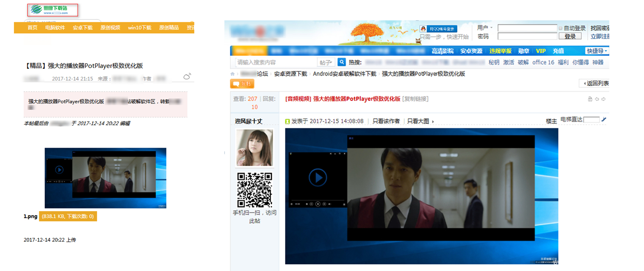This screenshot has height=271, width=644.
Task: Click hot search term 破解
Action: (523, 62)
